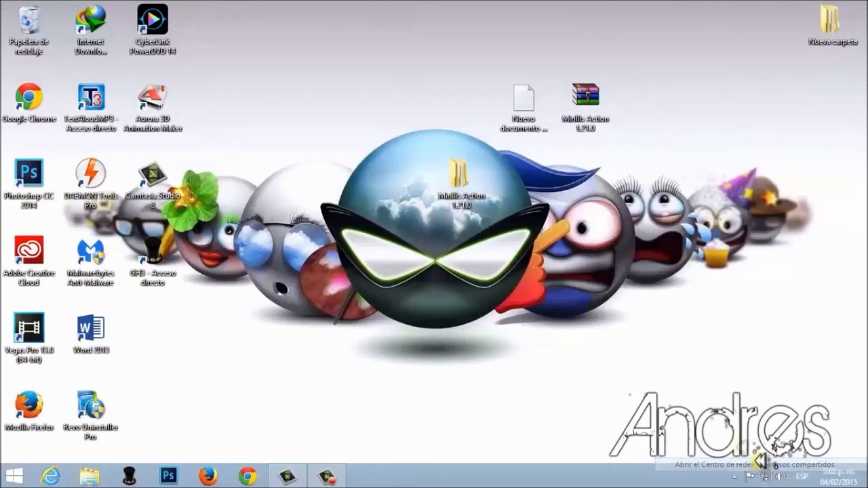Select Revo Uninstaller Pro desktop icon
The width and height of the screenshot is (868, 488).
click(90, 415)
